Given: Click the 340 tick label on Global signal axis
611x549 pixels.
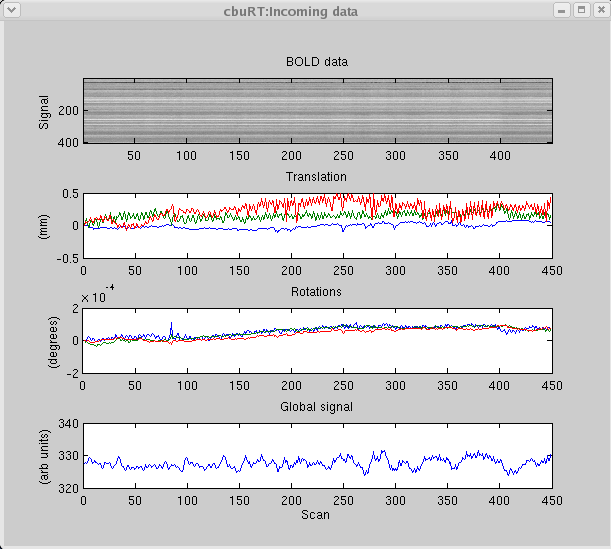Looking at the screenshot, I should [x=67, y=424].
